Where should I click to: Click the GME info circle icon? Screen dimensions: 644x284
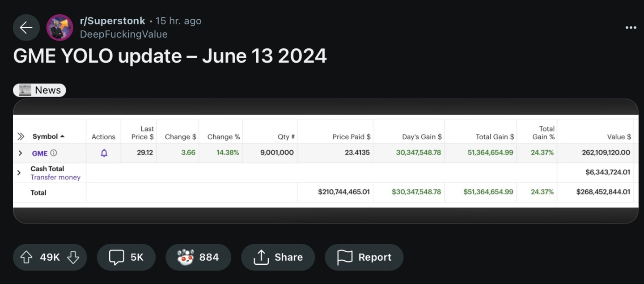click(x=54, y=153)
